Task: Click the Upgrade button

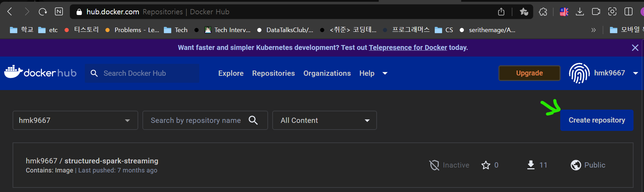Action: [x=529, y=73]
